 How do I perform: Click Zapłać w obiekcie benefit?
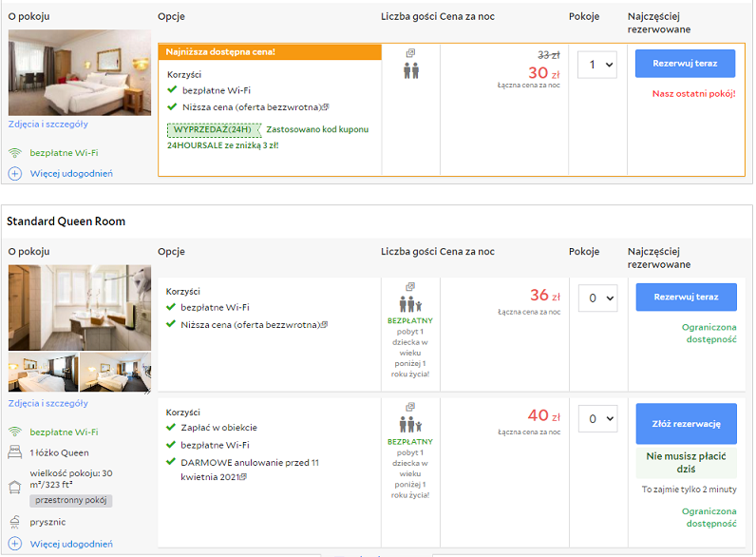click(218, 428)
